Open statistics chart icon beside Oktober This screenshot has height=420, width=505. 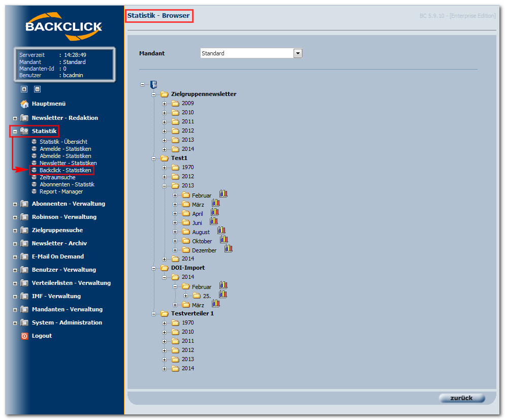coord(224,239)
